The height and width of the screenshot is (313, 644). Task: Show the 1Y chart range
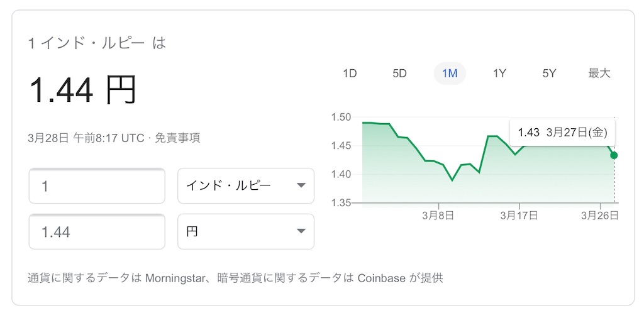[x=499, y=74]
